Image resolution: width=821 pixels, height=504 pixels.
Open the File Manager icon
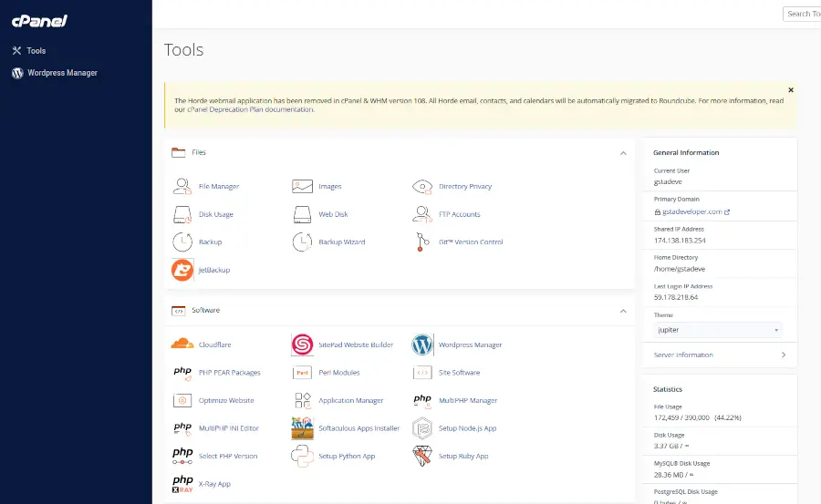182,186
